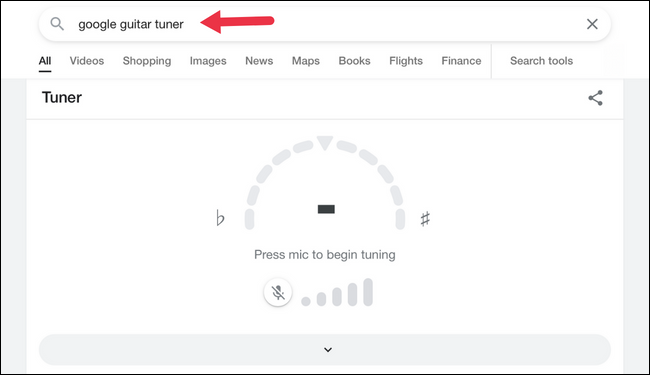Switch to the Maps tab
This screenshot has width=650, height=375.
click(306, 61)
